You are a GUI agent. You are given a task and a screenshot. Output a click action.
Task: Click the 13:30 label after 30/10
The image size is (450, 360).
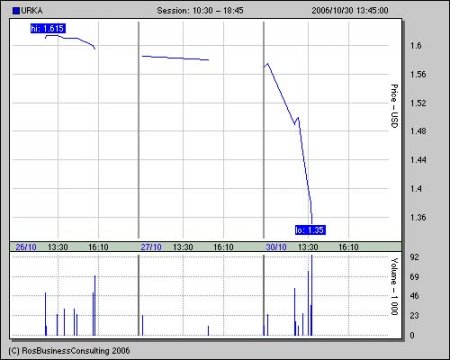pyautogui.click(x=308, y=247)
